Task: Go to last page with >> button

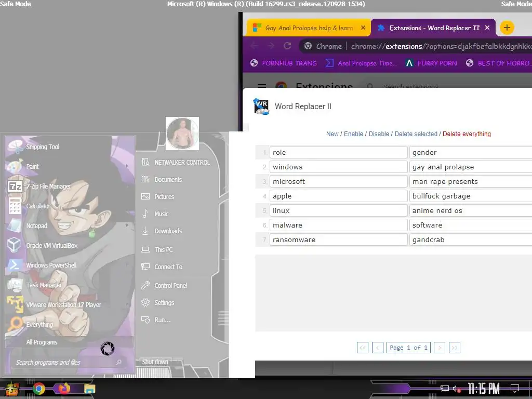Action: point(454,348)
